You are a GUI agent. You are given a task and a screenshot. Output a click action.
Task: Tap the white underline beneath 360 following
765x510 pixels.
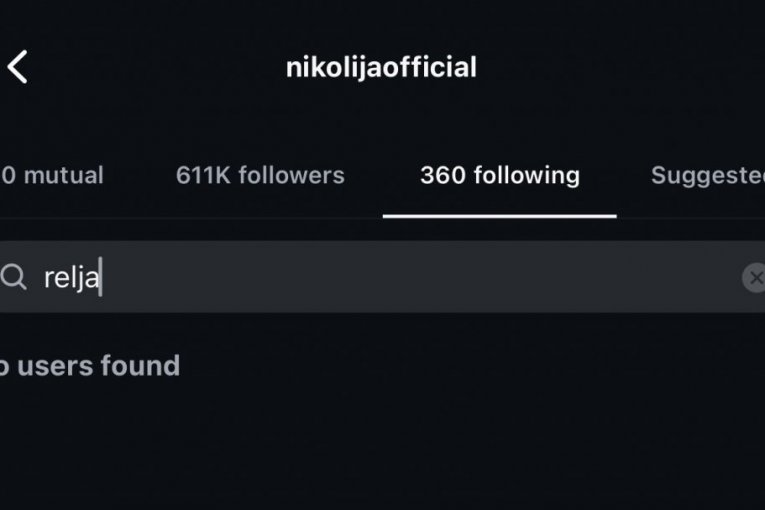(499, 216)
